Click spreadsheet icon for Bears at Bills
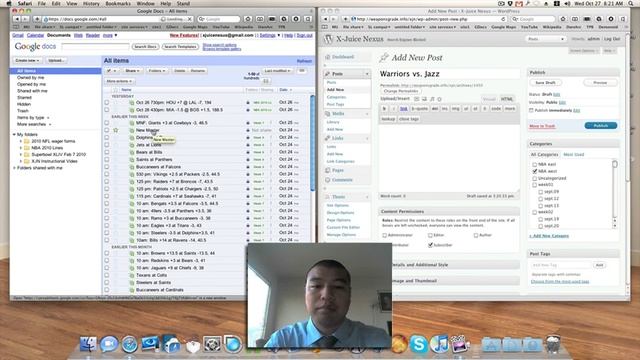Screen dimensions: 640x360 point(131,152)
